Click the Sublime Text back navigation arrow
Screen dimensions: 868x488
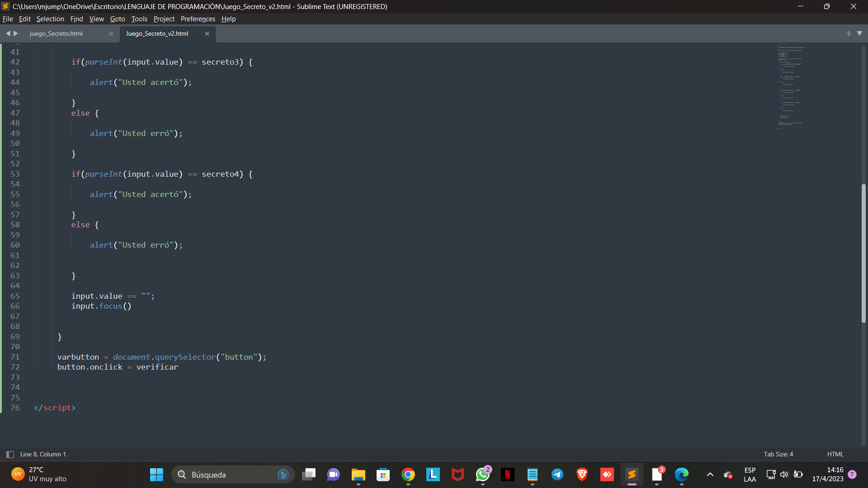pos(8,33)
